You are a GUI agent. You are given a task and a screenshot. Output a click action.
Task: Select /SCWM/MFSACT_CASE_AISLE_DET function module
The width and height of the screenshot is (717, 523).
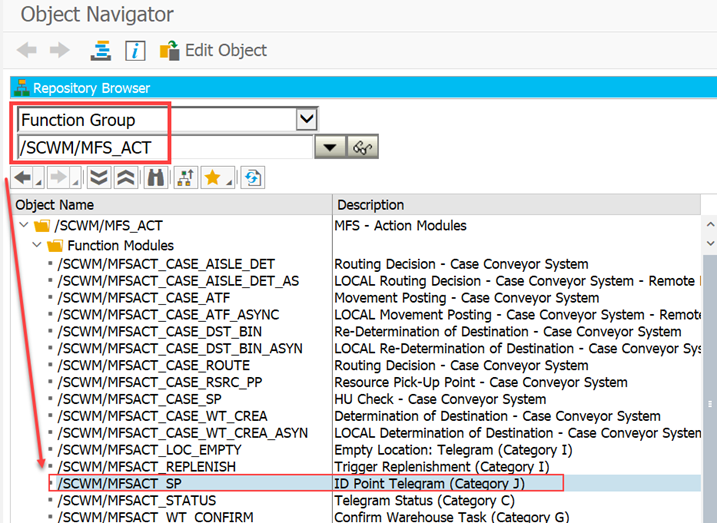pos(166,264)
